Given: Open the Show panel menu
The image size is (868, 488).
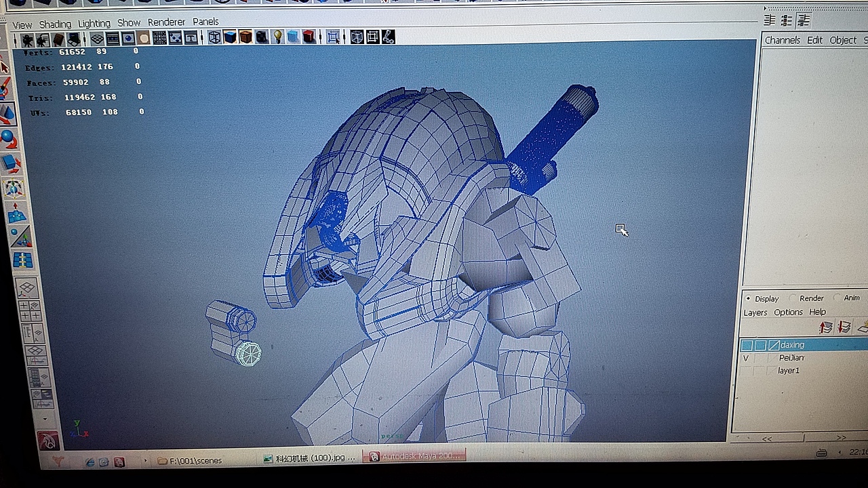Looking at the screenshot, I should pos(129,23).
